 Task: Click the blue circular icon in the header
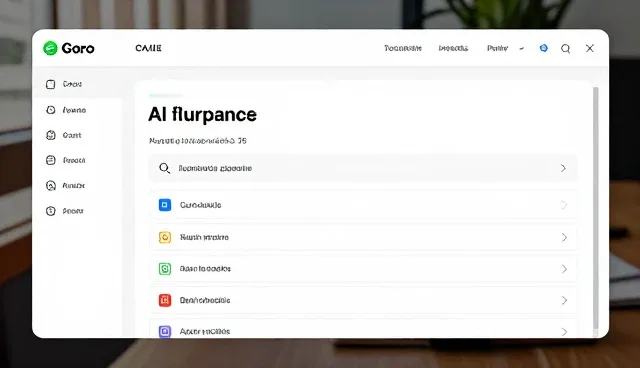pos(544,48)
